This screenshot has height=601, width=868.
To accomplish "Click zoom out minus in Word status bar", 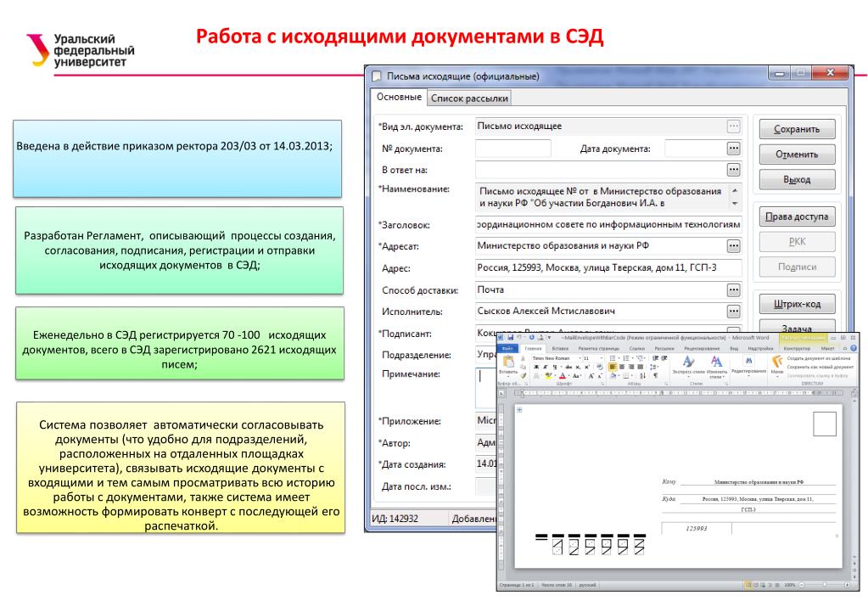I will 802,585.
